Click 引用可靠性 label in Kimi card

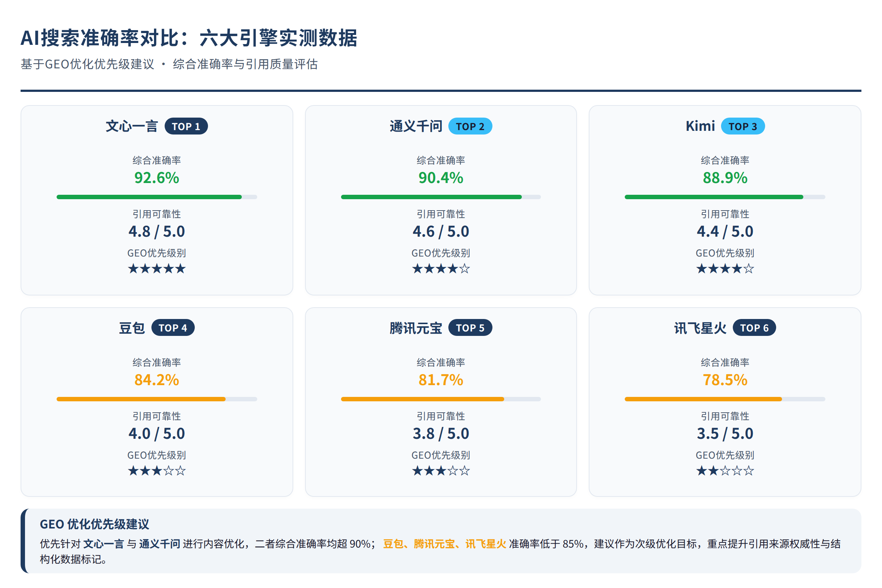point(725,214)
